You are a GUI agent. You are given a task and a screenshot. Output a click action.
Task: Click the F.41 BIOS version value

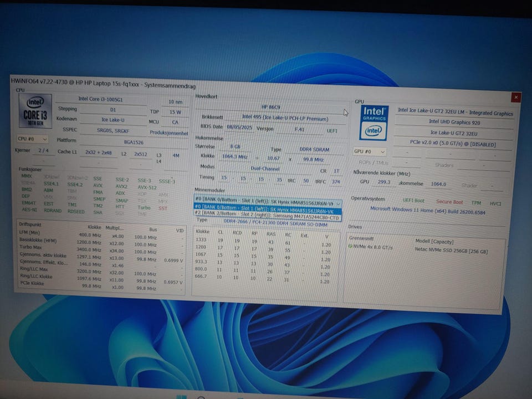300,129
